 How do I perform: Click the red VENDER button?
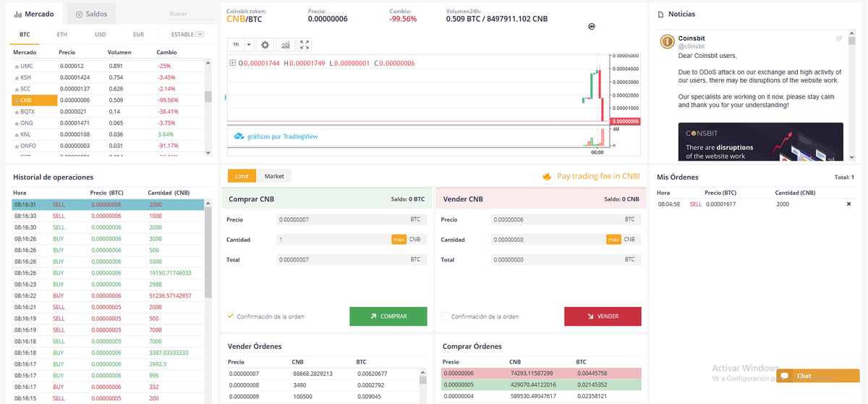point(603,316)
